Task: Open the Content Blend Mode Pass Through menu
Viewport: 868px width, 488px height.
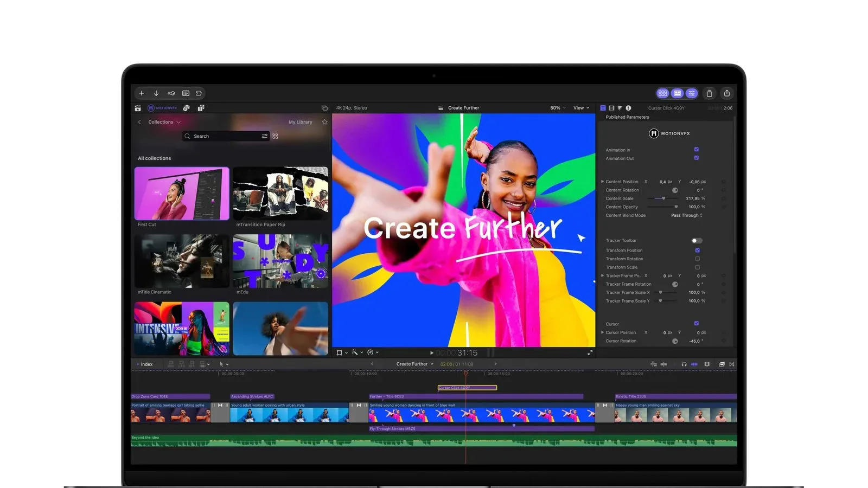Action: 687,215
